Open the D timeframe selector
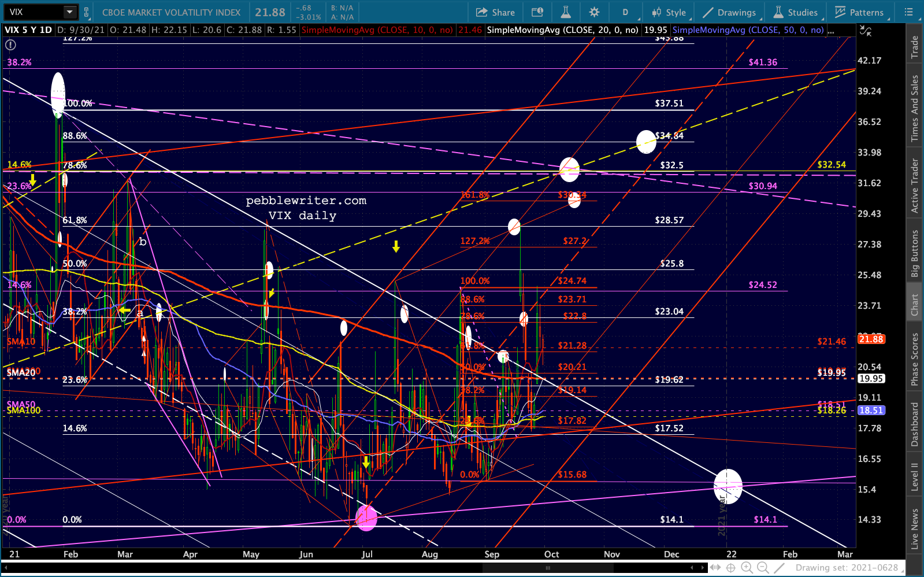This screenshot has height=577, width=924. click(x=625, y=12)
